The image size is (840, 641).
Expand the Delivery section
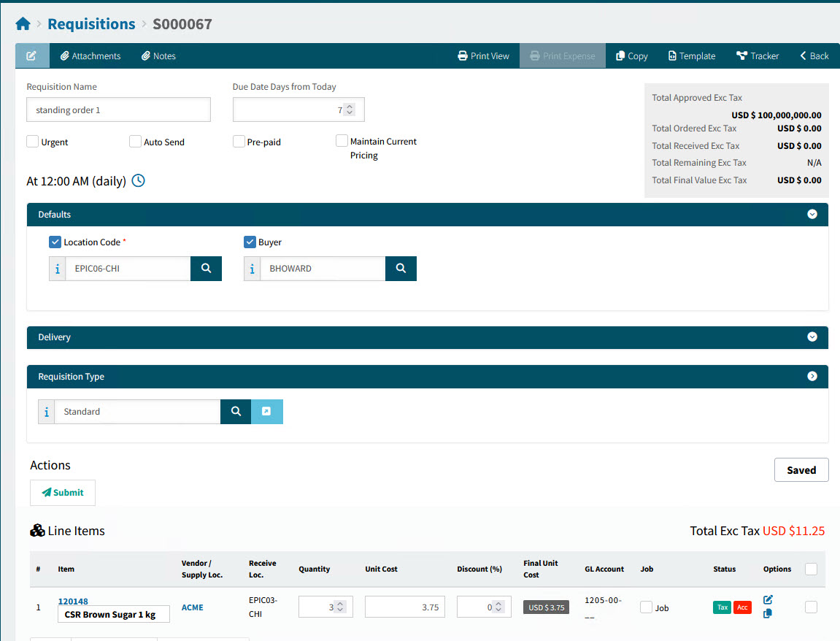tap(812, 337)
